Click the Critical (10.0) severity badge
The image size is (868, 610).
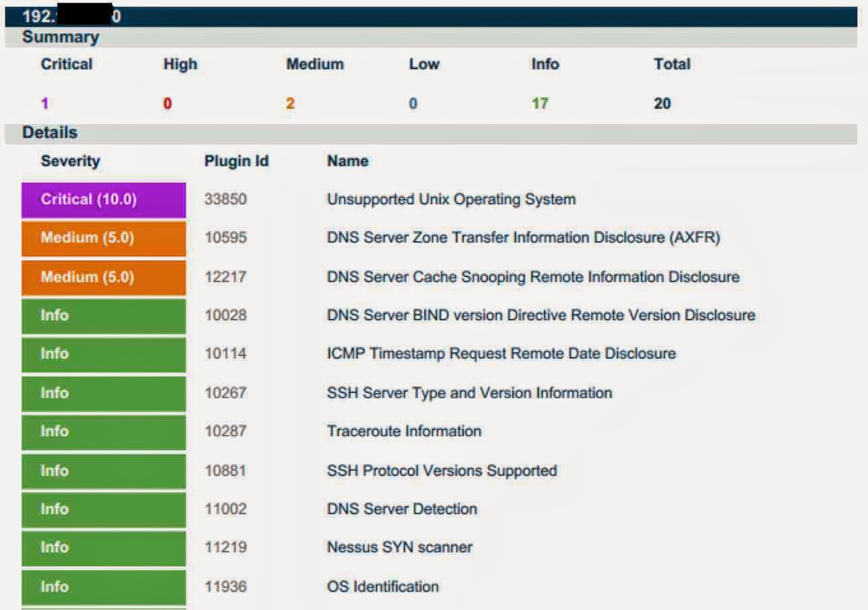(x=104, y=200)
